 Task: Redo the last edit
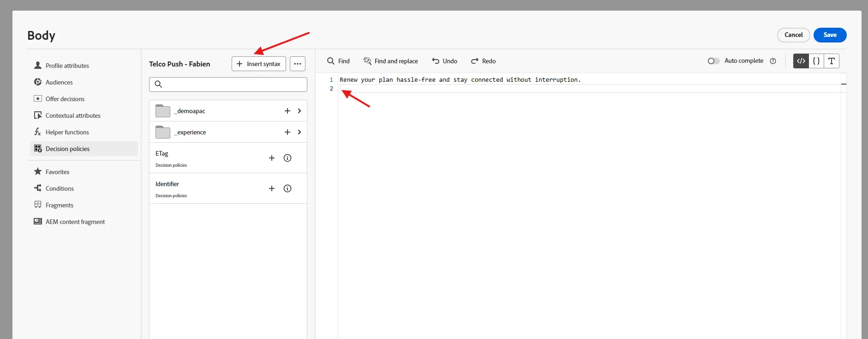pos(483,61)
